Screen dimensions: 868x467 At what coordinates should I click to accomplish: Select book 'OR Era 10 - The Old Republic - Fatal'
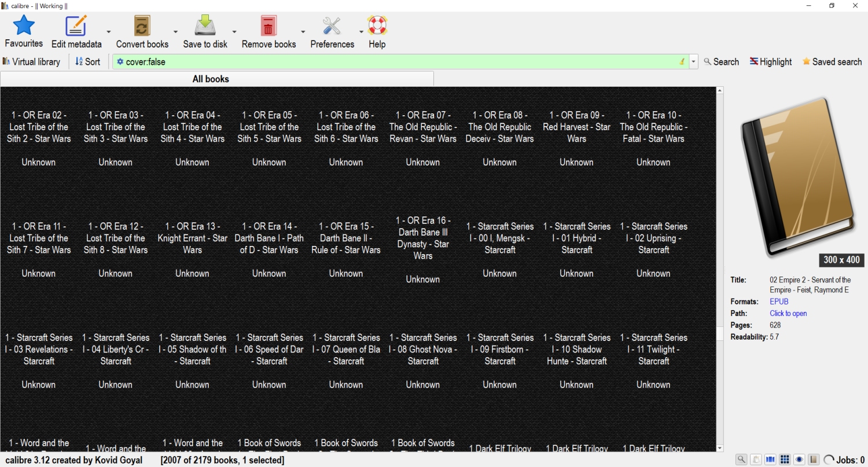click(x=653, y=138)
